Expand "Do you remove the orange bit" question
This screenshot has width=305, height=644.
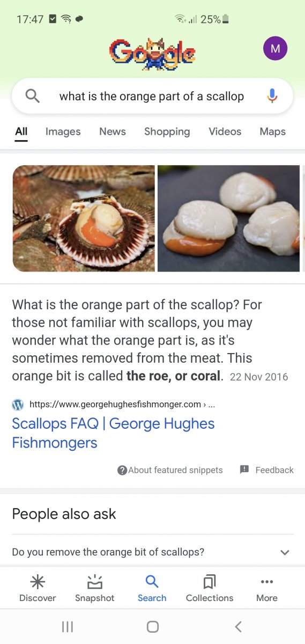point(153,552)
